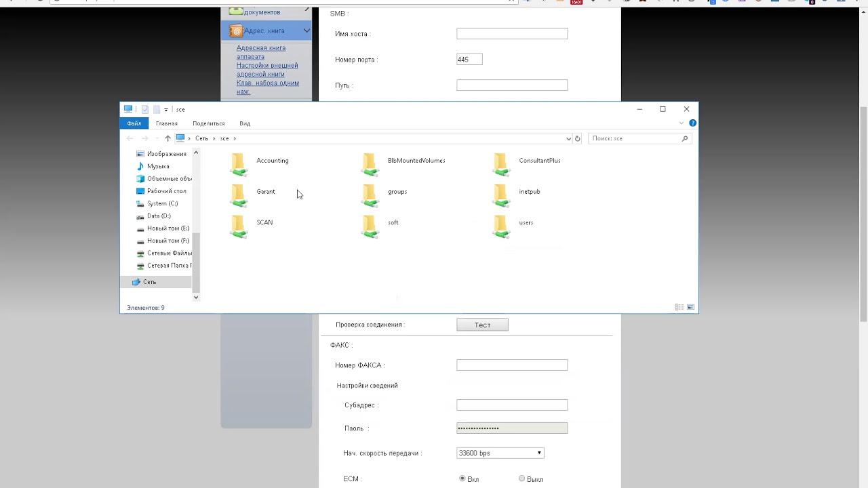The image size is (868, 488).
Task: Switch to large icons view
Action: 690,307
